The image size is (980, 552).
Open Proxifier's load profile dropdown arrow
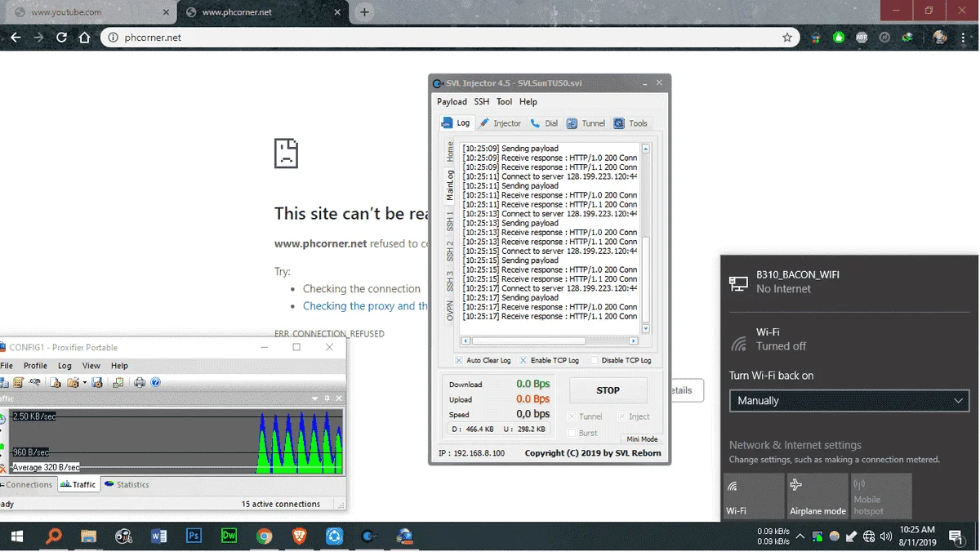pos(84,382)
